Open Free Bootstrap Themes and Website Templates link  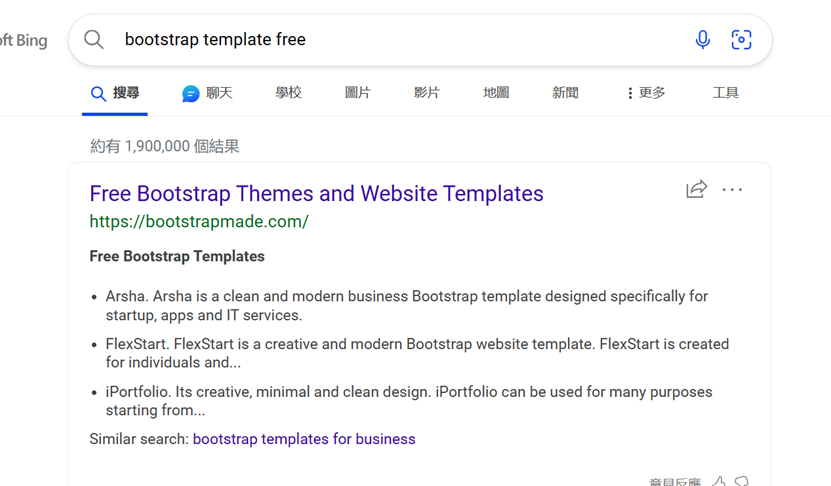[x=316, y=193]
